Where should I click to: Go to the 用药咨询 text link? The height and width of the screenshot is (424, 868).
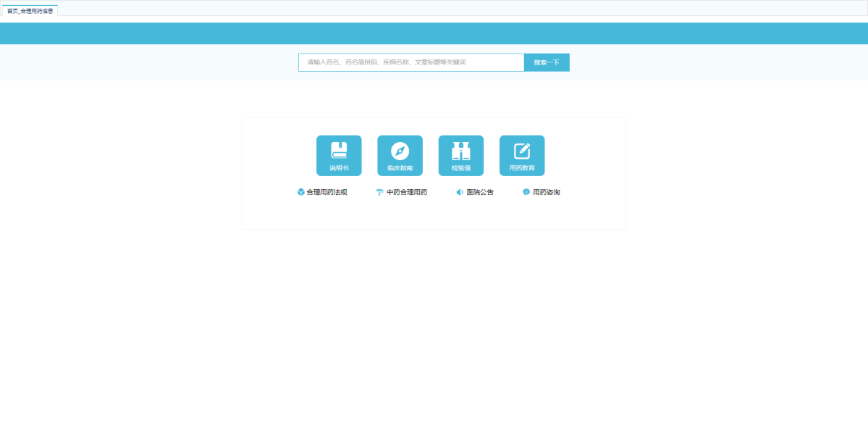tap(547, 192)
